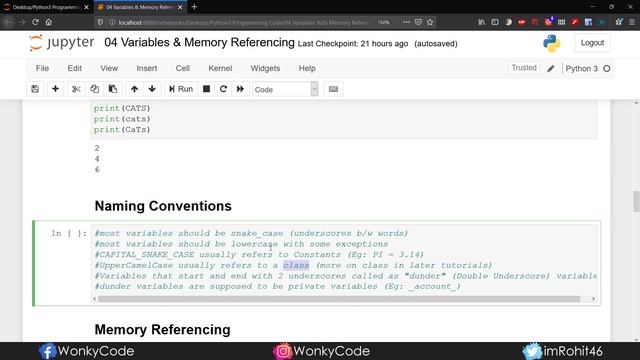Show site information icon in address bar
The height and width of the screenshot is (360, 640).
112,22
